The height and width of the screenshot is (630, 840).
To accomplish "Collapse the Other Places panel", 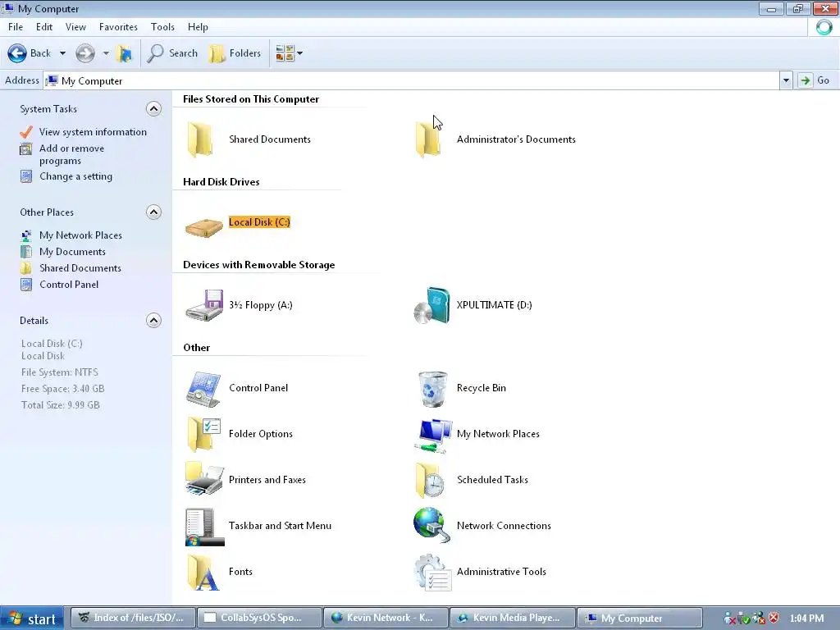I will [x=153, y=212].
